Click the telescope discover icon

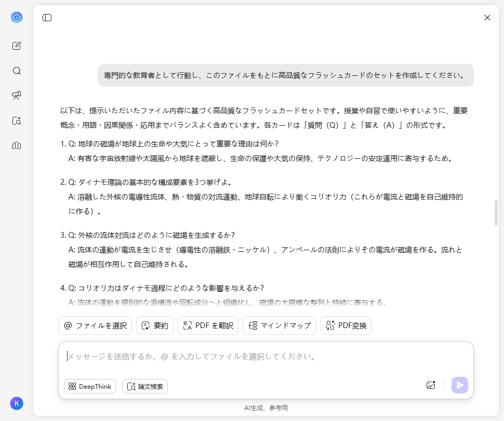click(x=16, y=96)
